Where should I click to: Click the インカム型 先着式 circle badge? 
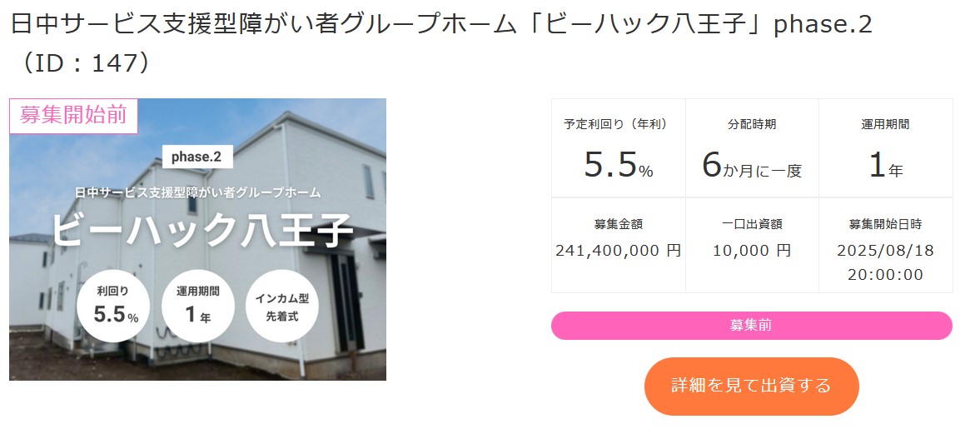(x=282, y=307)
